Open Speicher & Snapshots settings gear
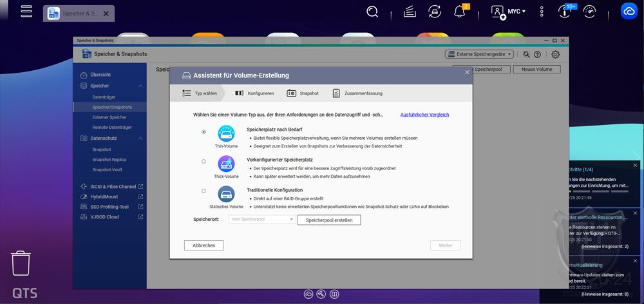The width and height of the screenshot is (644, 304). 555,54
